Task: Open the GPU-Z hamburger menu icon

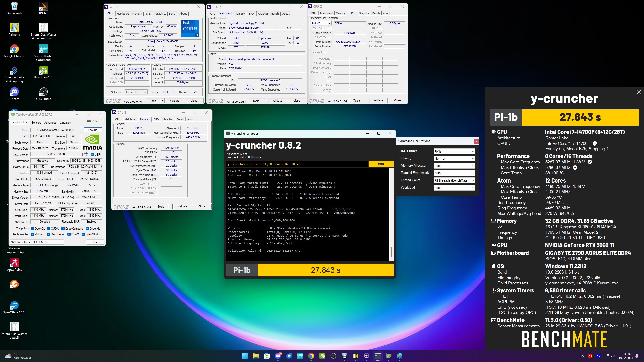Action: tap(101, 121)
